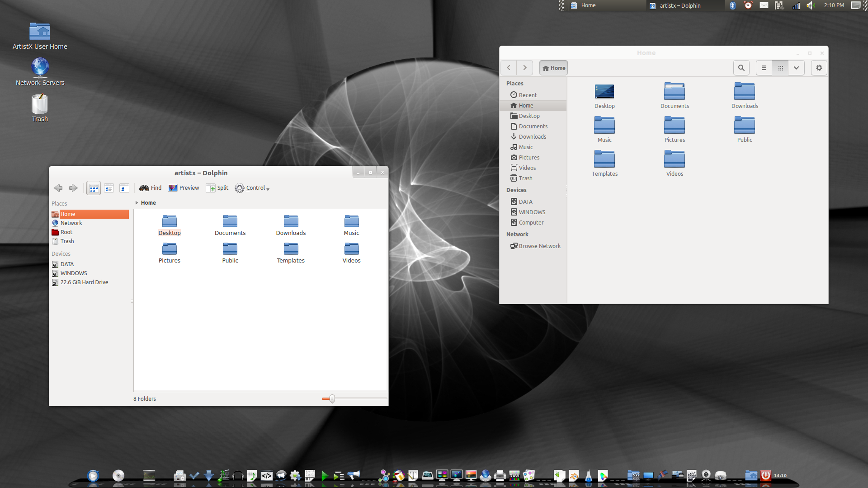The image size is (868, 488).
Task: Toggle the Preview button in Dolphin toolbar
Action: tap(184, 188)
